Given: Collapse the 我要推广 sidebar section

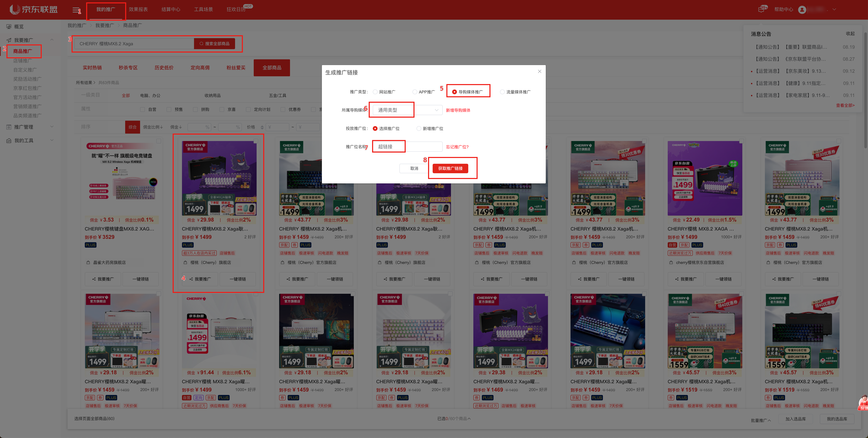Looking at the screenshot, I should 52,40.
